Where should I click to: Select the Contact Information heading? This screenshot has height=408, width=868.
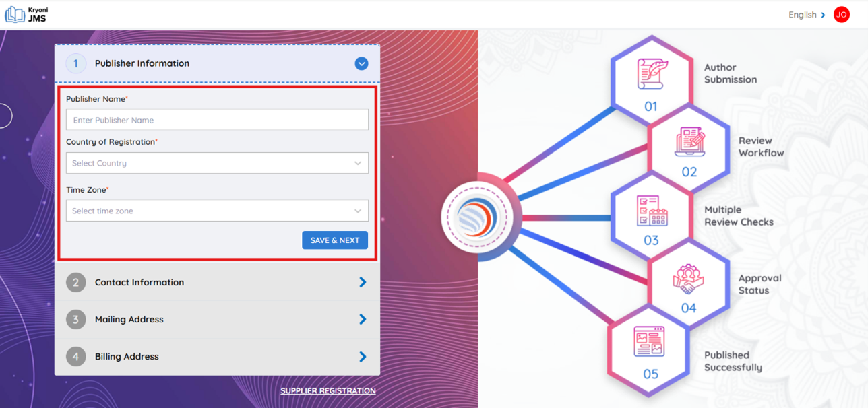139,283
